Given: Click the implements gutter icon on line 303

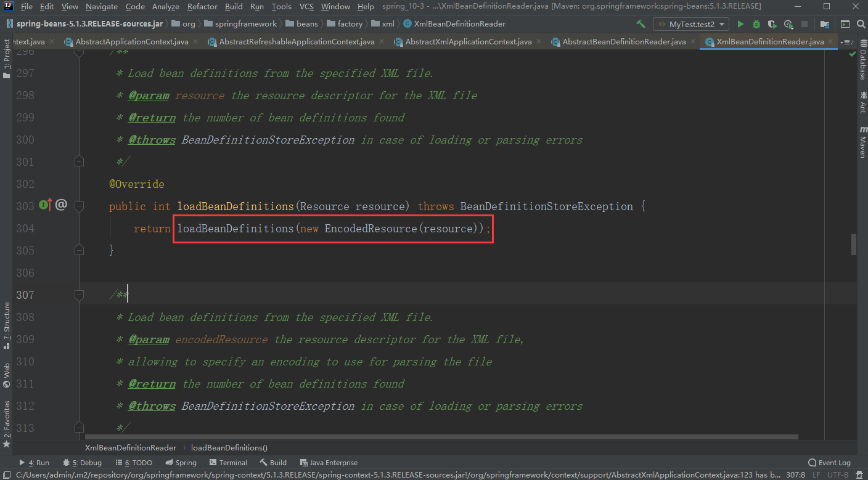Looking at the screenshot, I should pos(46,205).
